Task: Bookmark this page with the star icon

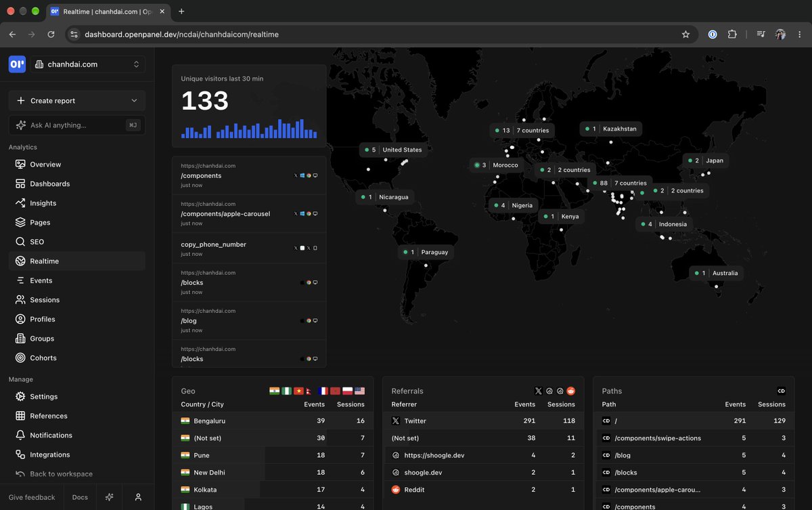Action: point(685,35)
